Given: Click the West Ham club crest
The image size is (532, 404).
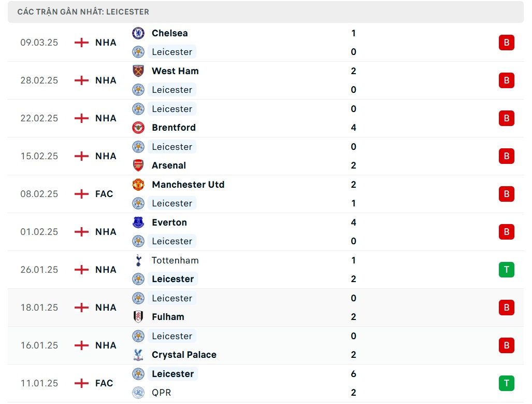Looking at the screenshot, I should [x=138, y=71].
